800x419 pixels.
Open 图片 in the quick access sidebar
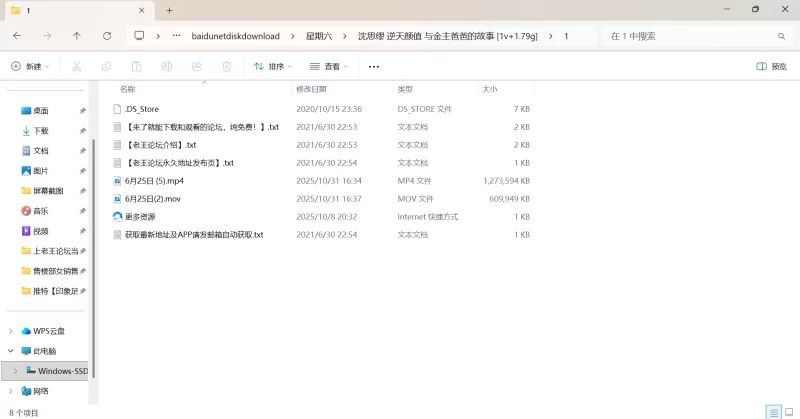tap(41, 170)
